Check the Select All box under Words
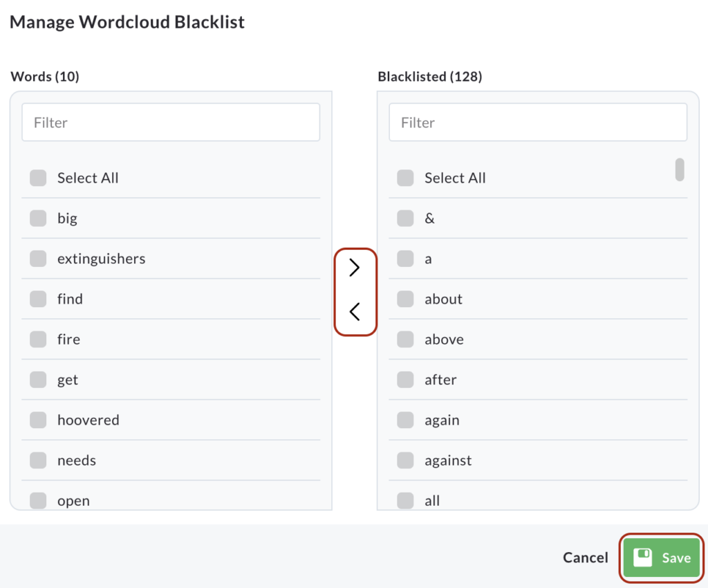The width and height of the screenshot is (708, 588). [38, 178]
